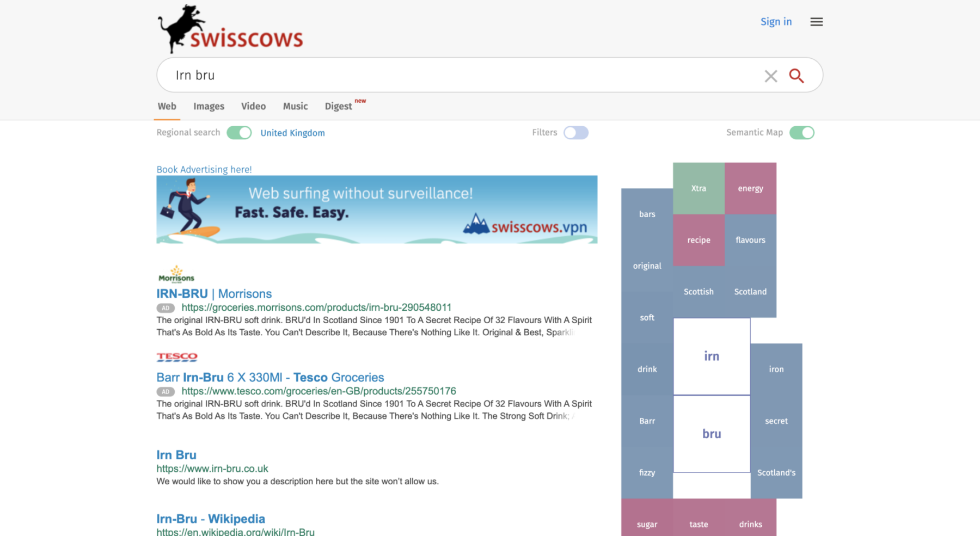Click the irn semantic map tile
The height and width of the screenshot is (536, 980).
click(712, 356)
